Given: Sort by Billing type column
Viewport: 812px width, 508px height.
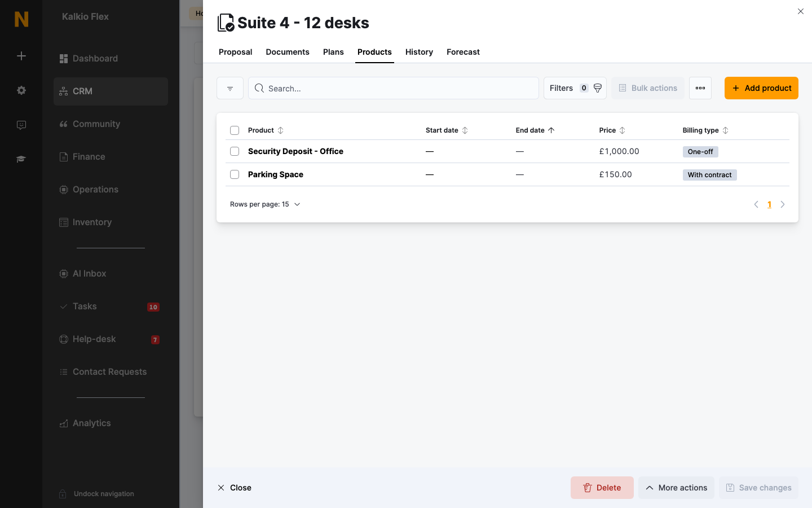Looking at the screenshot, I should (x=726, y=130).
